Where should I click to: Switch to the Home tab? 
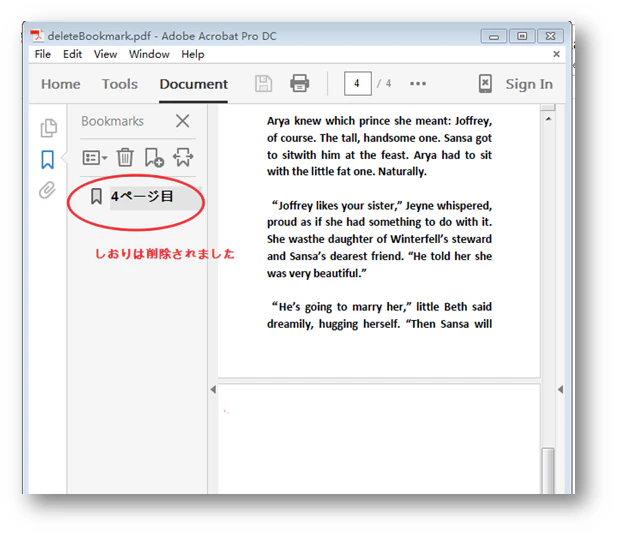[61, 84]
